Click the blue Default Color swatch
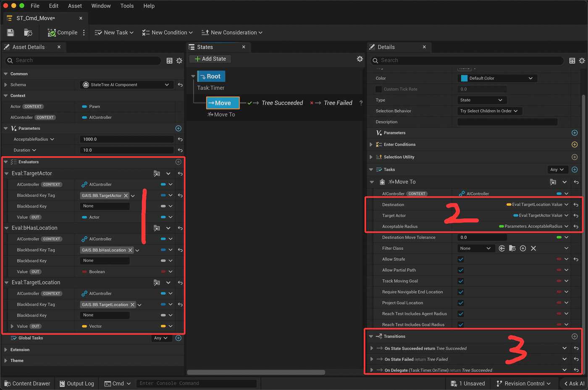Viewport: 588px width, 390px height. pyautogui.click(x=464, y=78)
